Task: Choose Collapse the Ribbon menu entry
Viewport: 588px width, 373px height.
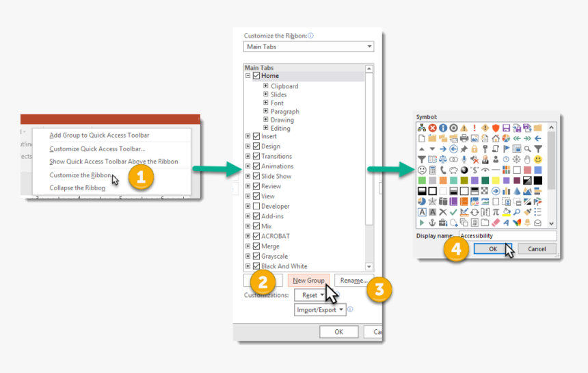Action: click(x=77, y=188)
